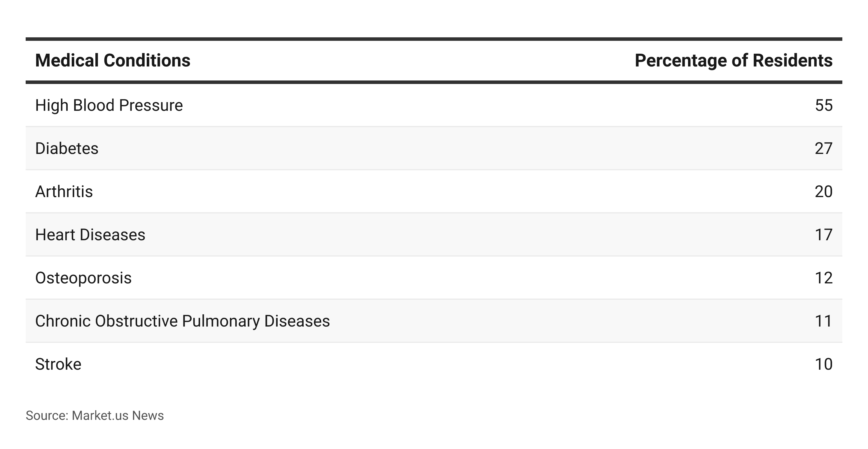This screenshot has width=868, height=449.
Task: Select the High Blood Pressure row label
Action: pos(109,106)
